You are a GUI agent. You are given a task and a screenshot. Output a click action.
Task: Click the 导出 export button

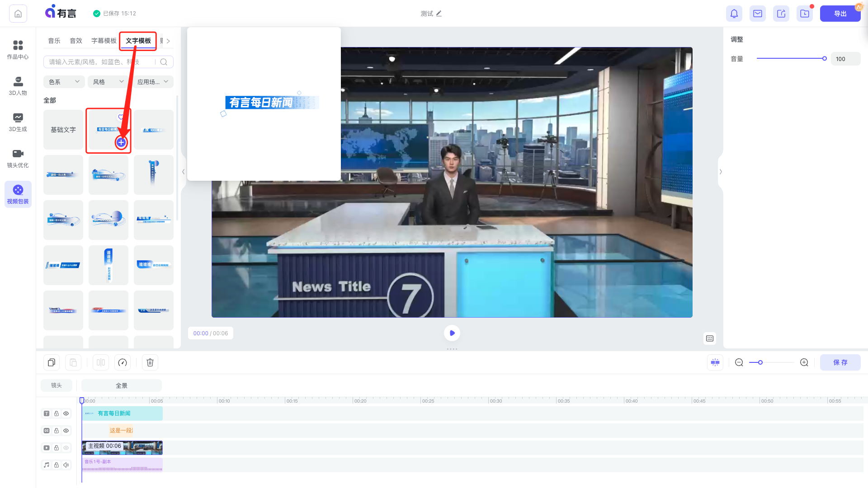click(x=840, y=14)
